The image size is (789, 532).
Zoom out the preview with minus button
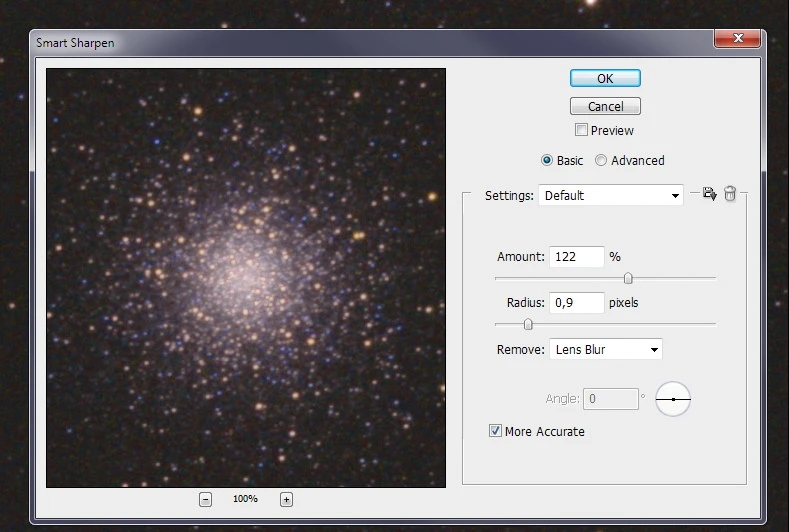[x=205, y=499]
